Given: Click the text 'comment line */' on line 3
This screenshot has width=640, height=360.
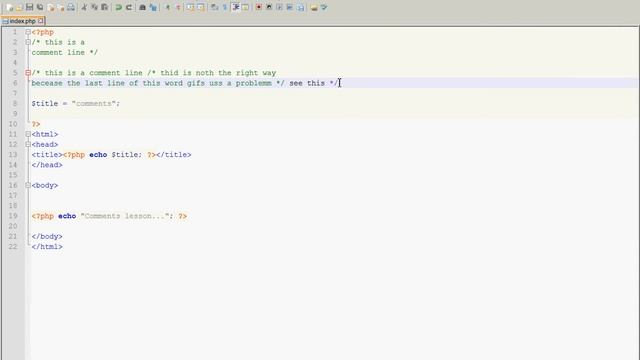Looking at the screenshot, I should click(x=64, y=53).
